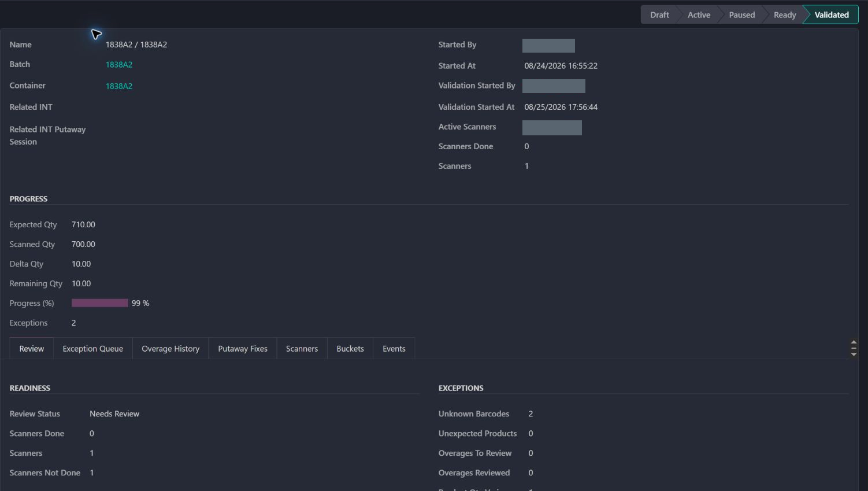Click the Remaining Qty value 10.00
Screen dimensions: 868x491
tap(81, 283)
